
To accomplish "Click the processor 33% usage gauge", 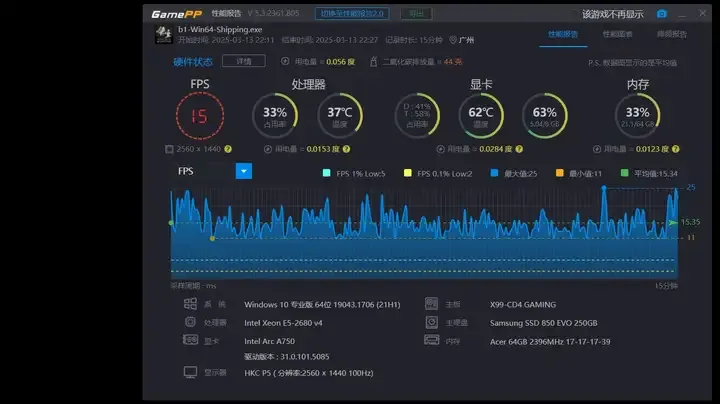I will (x=275, y=116).
